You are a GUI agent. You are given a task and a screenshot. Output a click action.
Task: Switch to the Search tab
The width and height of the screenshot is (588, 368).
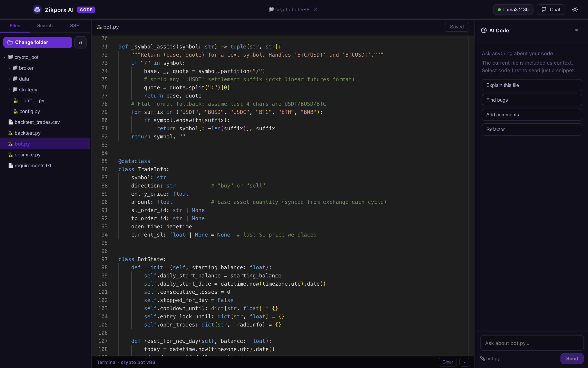(x=45, y=26)
